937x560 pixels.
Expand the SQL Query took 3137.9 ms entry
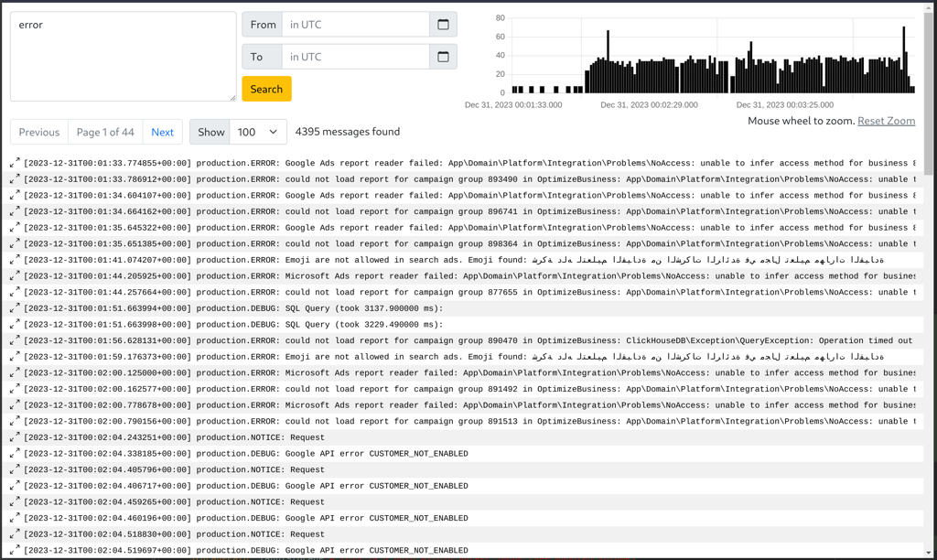point(15,308)
